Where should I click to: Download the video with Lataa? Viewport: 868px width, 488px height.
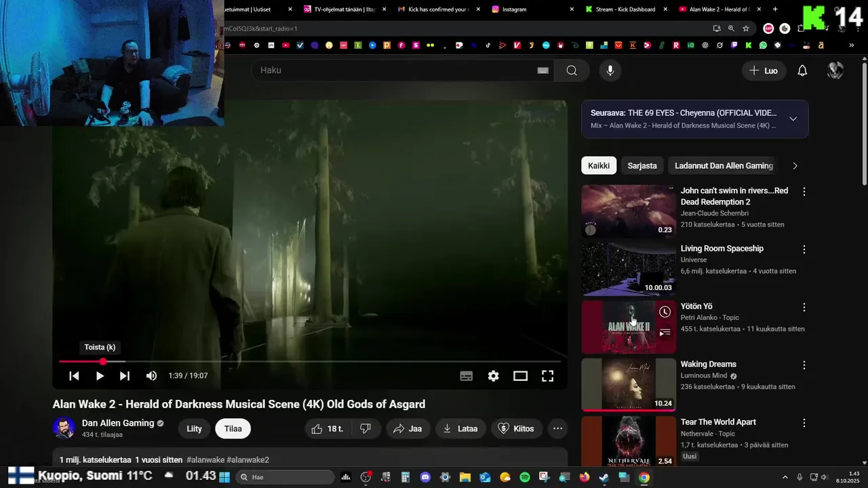point(460,428)
